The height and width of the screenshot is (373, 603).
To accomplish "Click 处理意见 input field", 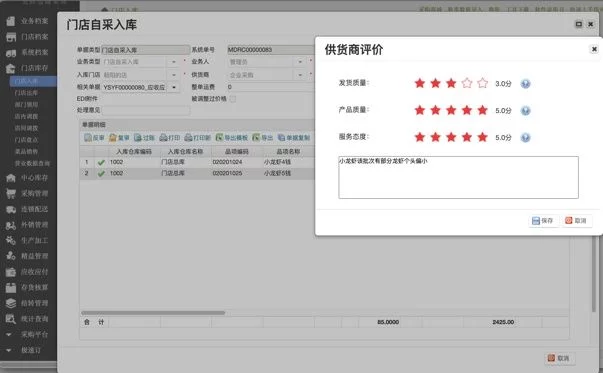I will pyautogui.click(x=146, y=111).
